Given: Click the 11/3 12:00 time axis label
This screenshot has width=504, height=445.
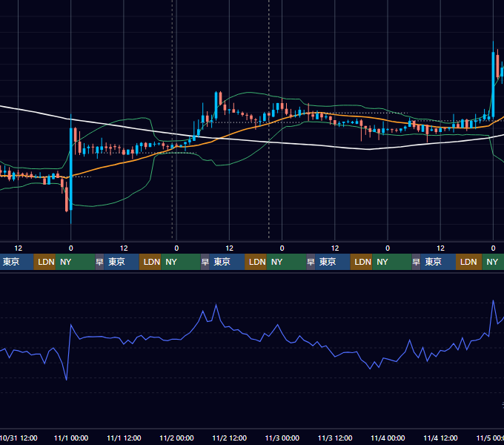Looking at the screenshot, I should click(335, 438).
